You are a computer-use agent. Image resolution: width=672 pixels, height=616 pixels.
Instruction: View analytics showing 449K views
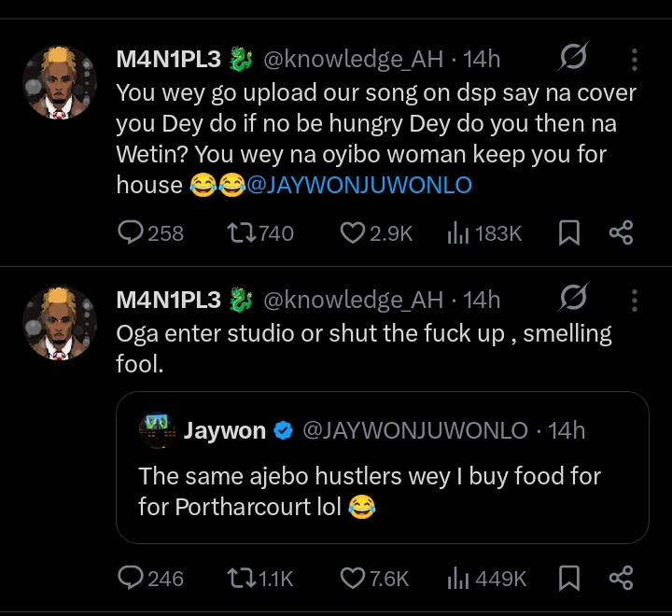click(458, 579)
